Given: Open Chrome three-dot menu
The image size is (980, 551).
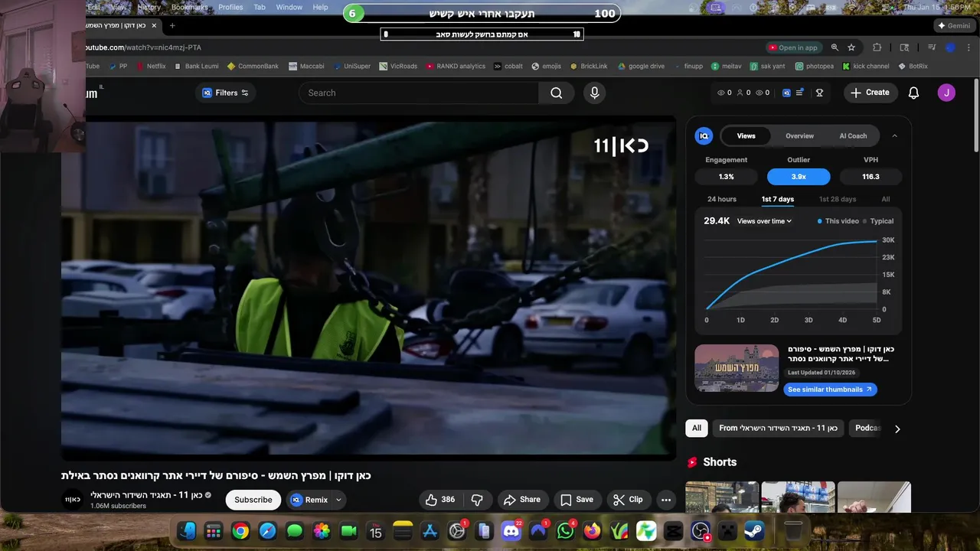Looking at the screenshot, I should (969, 47).
